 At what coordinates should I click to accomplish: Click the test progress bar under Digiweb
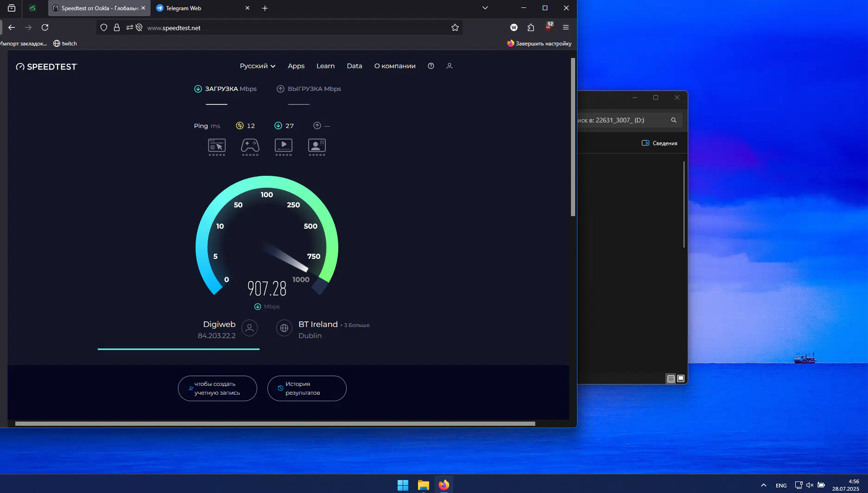[178, 349]
